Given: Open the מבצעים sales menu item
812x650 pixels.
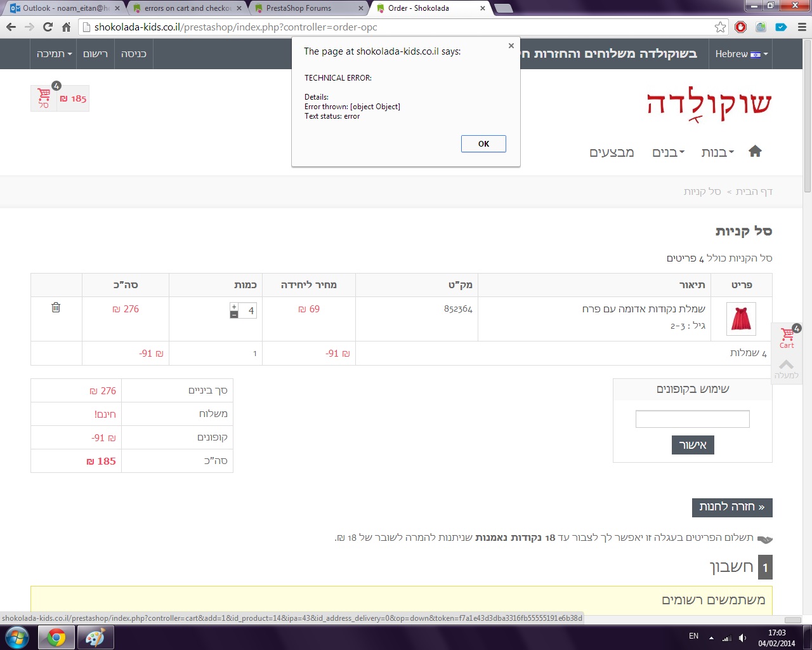Looking at the screenshot, I should pyautogui.click(x=612, y=152).
